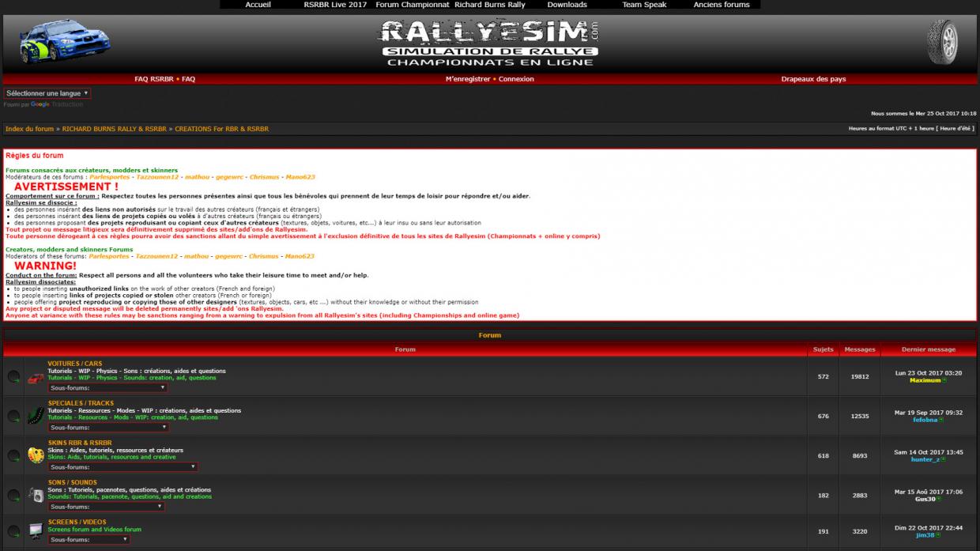The image size is (980, 551).
Task: Open user hunter_z's profile
Action: tap(925, 459)
